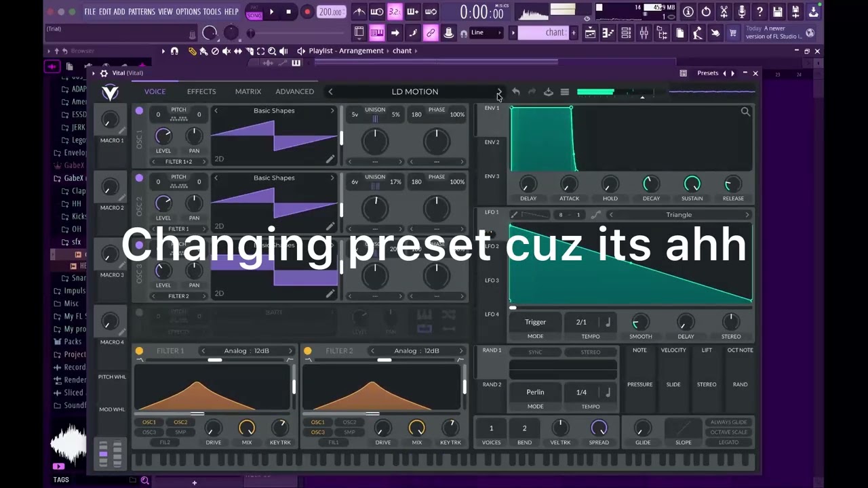Open envelope magnifier zoom icon
The width and height of the screenshot is (868, 488).
tap(745, 112)
